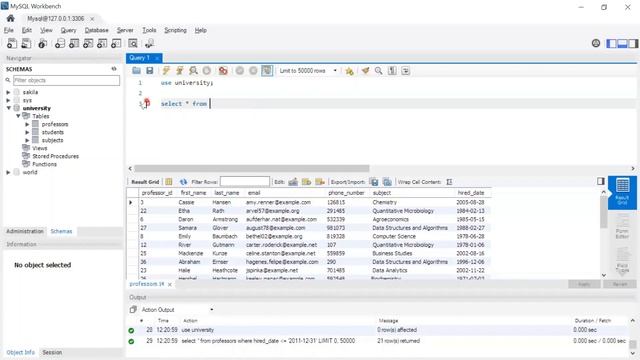This screenshot has height=360, width=640.
Task: Execute the whole SQL script
Action: [166, 71]
